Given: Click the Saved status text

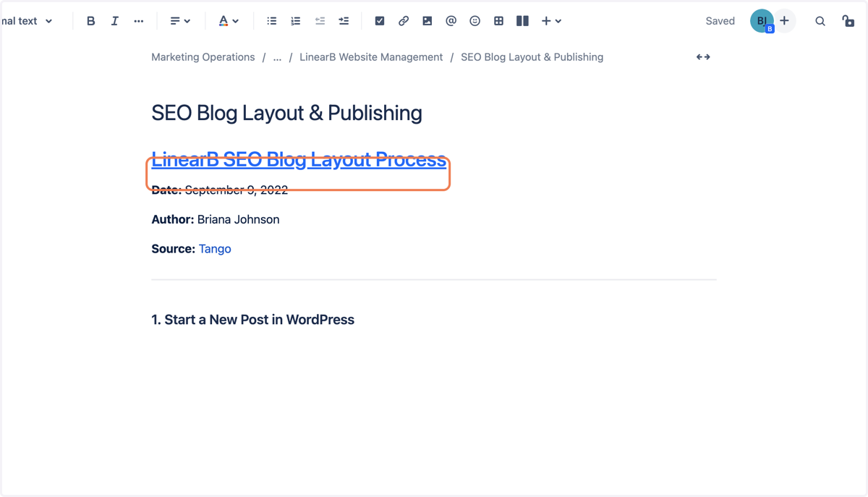Looking at the screenshot, I should [720, 21].
